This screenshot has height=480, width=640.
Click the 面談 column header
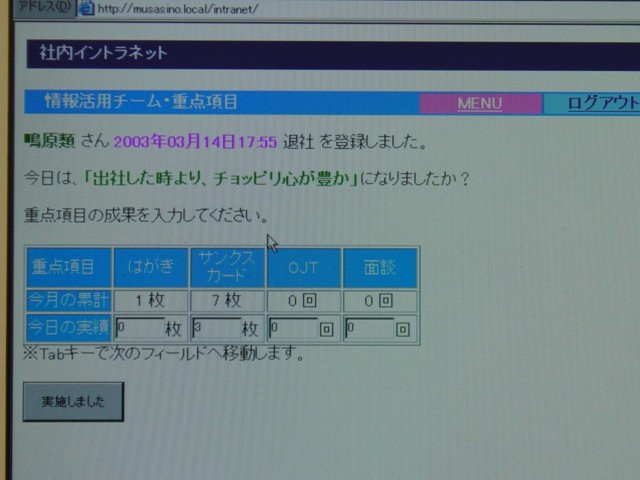click(x=380, y=267)
